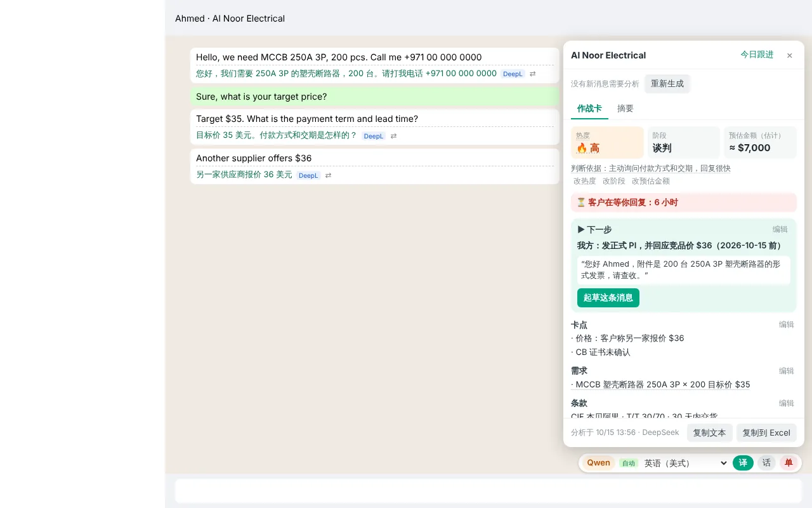Click 编辑 next to 下一步
Viewport: 812px width, 508px height.
780,229
